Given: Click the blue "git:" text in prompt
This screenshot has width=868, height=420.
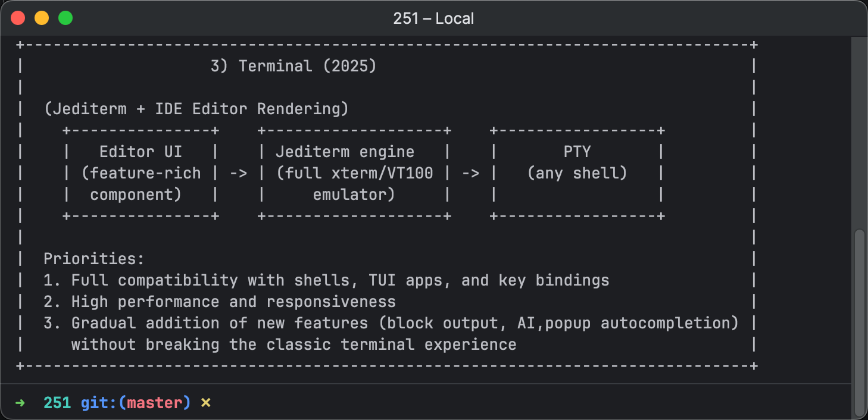Looking at the screenshot, I should pos(99,403).
